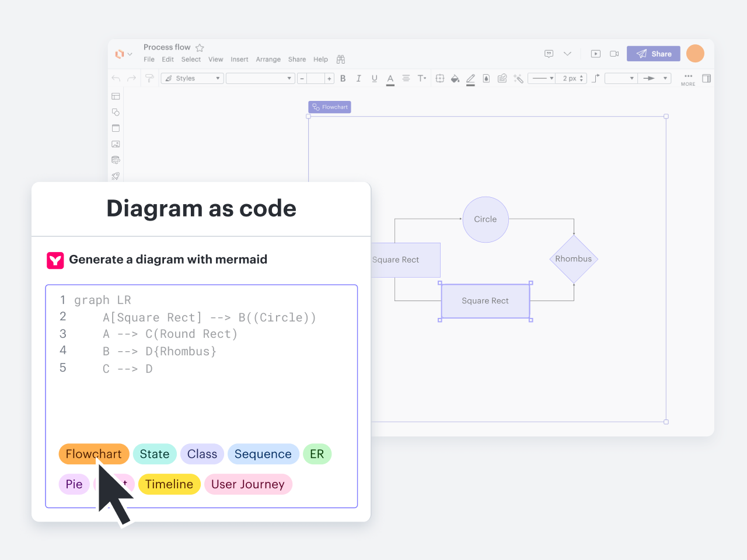The height and width of the screenshot is (560, 747).
Task: Open the binoculars search feature icon
Action: 341,60
